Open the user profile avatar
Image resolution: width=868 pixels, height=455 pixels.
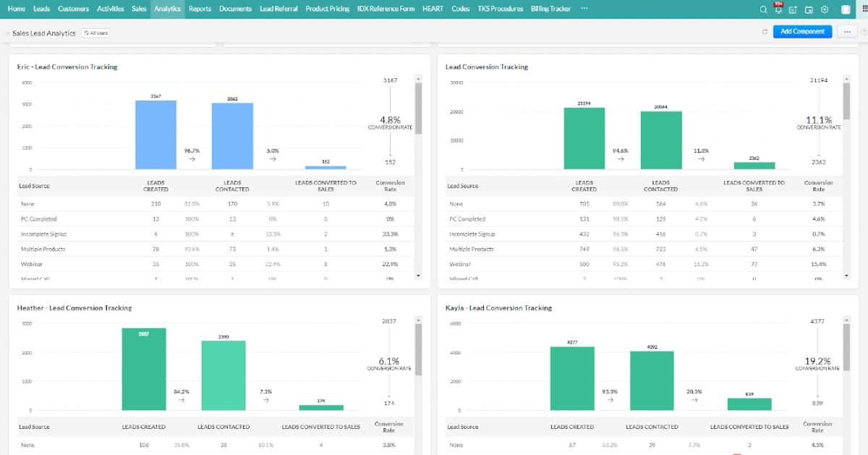tap(846, 9)
